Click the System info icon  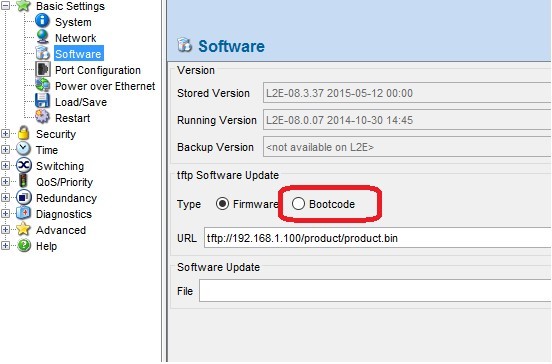pyautogui.click(x=43, y=21)
